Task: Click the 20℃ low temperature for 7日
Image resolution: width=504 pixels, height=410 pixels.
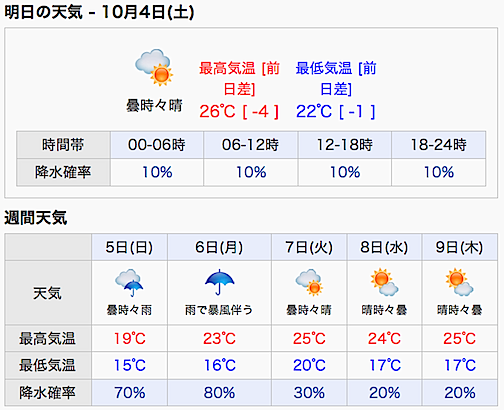Action: [x=309, y=365]
